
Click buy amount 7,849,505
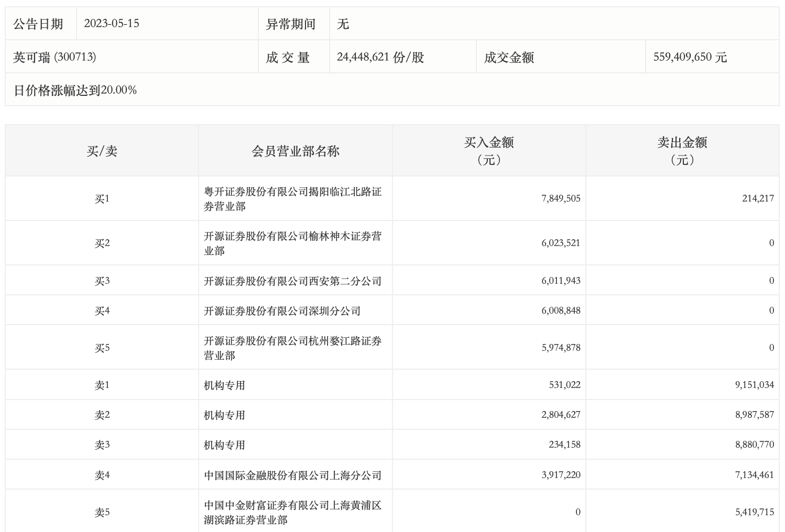click(x=561, y=198)
